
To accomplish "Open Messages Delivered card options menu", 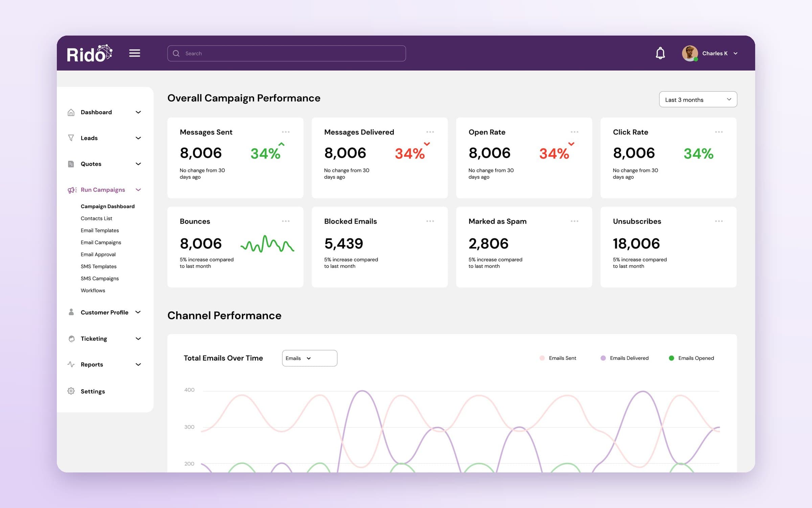I will coord(430,132).
